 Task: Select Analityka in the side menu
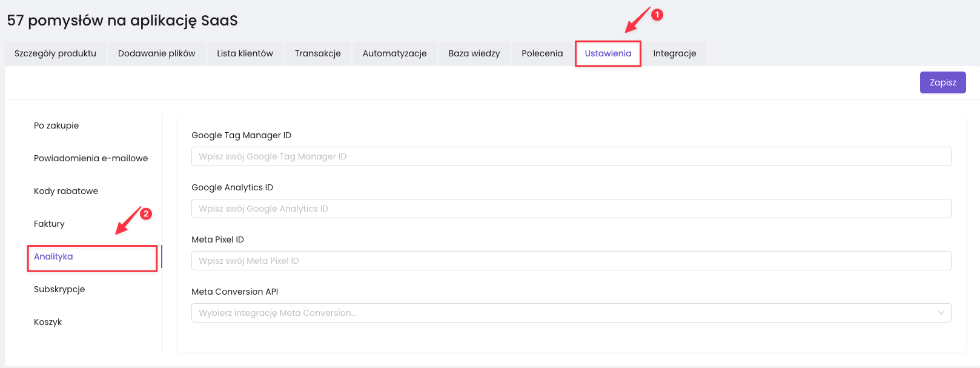tap(53, 256)
